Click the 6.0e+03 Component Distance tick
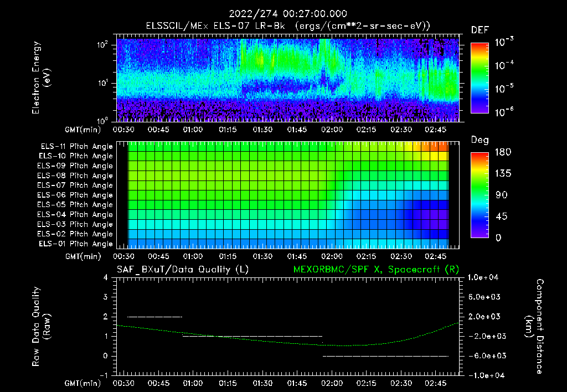The image size is (567, 392). click(484, 297)
